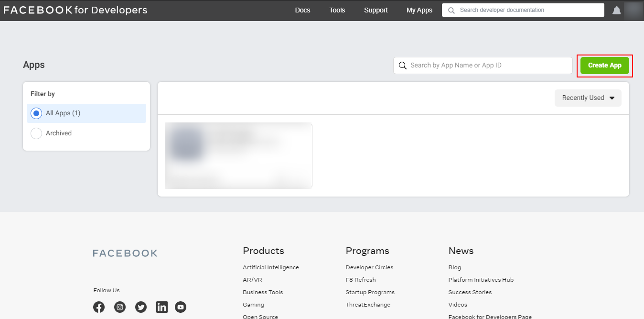Open the Platform Initiatives Hub link

coord(481,280)
